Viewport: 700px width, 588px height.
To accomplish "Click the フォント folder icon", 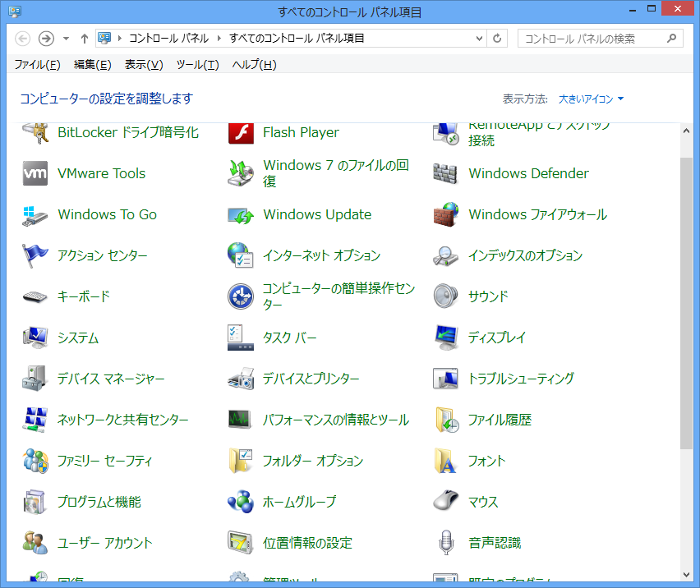I will click(446, 461).
